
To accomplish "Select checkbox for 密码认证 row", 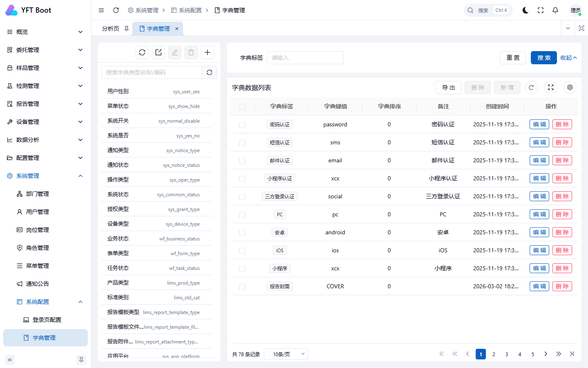I will [242, 125].
